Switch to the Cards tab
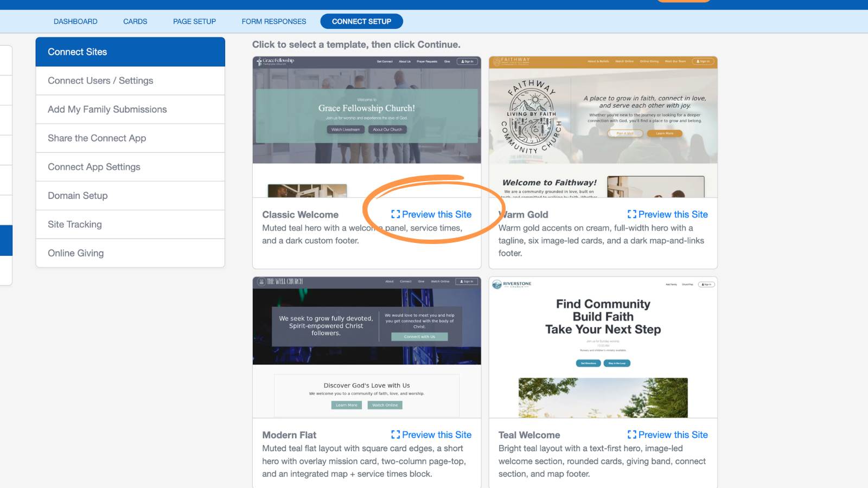 click(x=135, y=22)
